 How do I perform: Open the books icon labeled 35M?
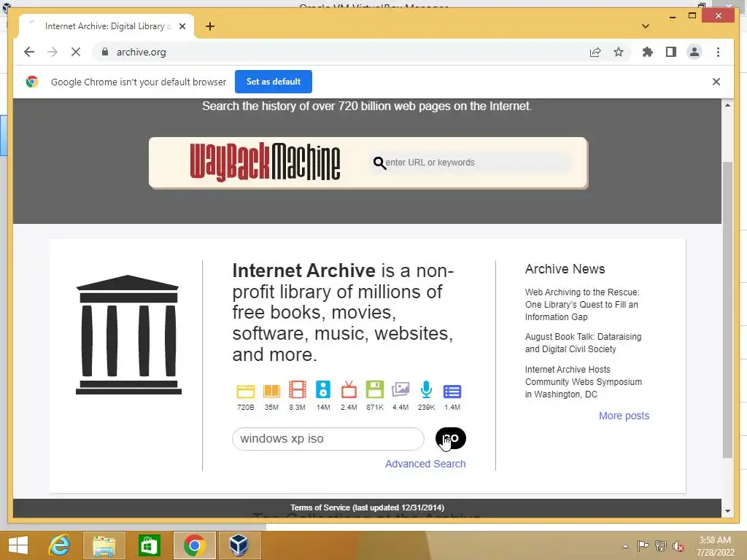(271, 391)
